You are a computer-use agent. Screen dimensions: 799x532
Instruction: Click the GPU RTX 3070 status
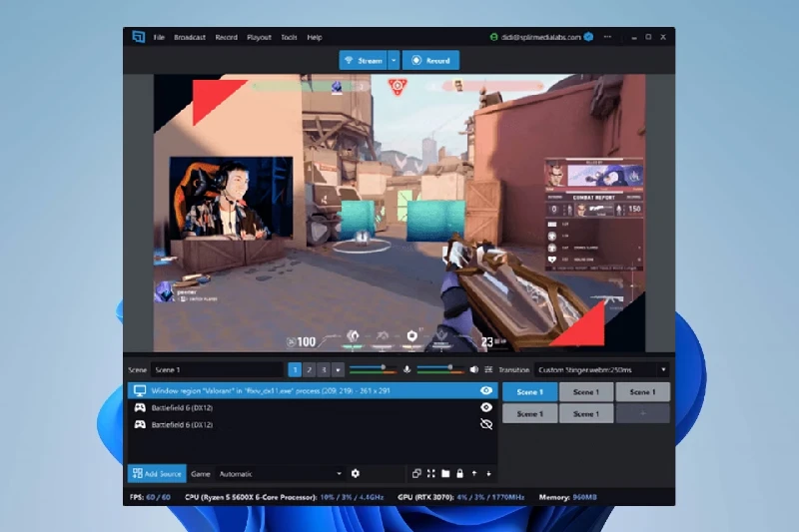click(460, 497)
